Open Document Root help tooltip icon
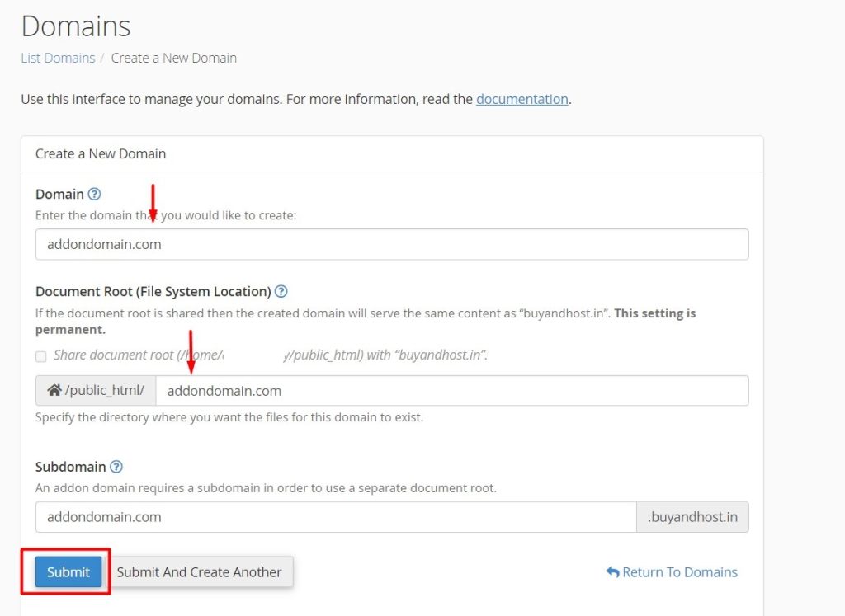This screenshot has width=845, height=616. [281, 292]
